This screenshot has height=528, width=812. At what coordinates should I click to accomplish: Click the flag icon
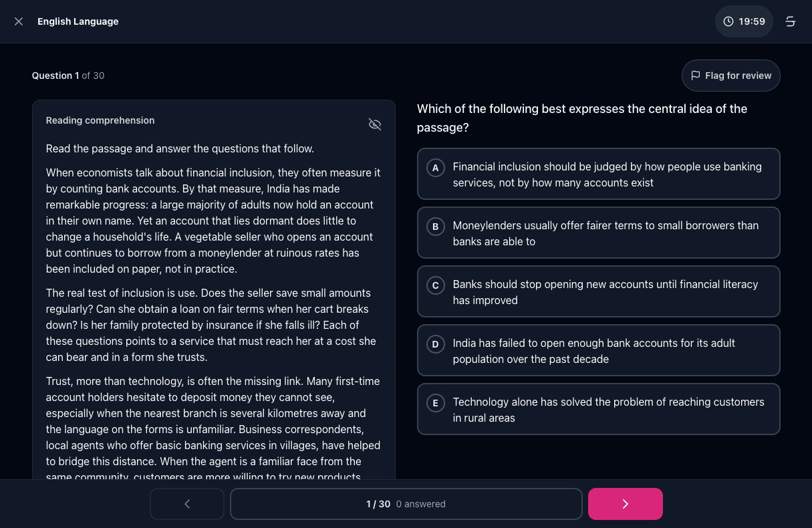[x=696, y=76]
